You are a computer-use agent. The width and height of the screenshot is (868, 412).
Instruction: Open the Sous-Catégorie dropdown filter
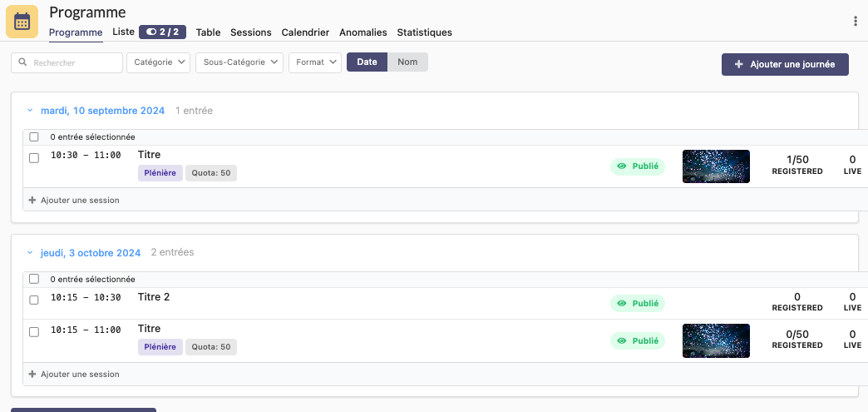click(239, 62)
